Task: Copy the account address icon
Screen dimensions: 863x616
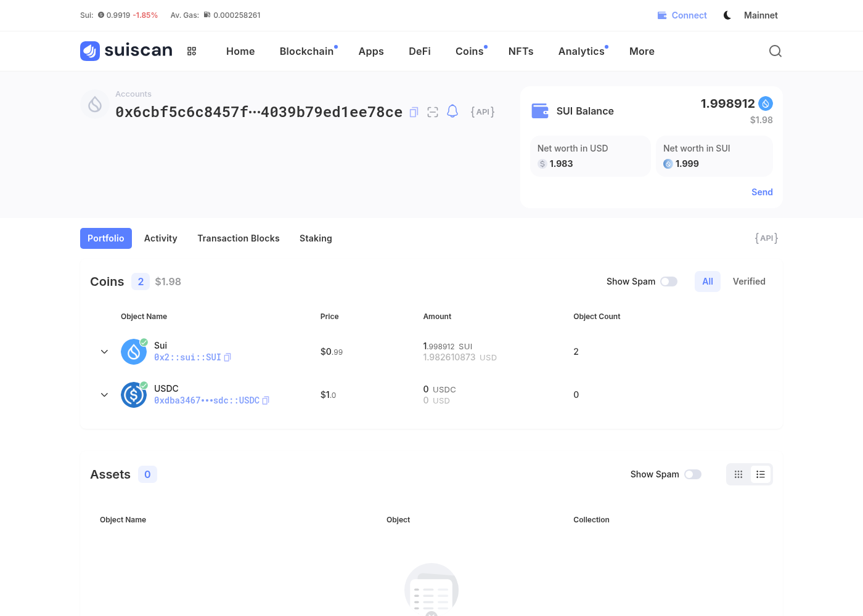Action: [414, 112]
